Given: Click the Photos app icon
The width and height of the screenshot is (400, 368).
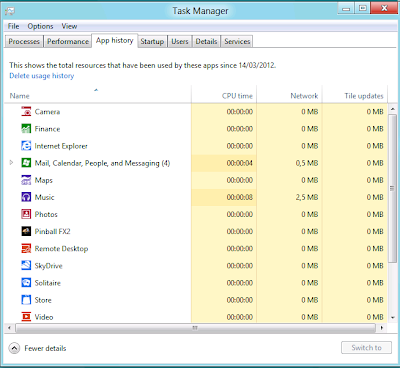Looking at the screenshot, I should coord(26,214).
